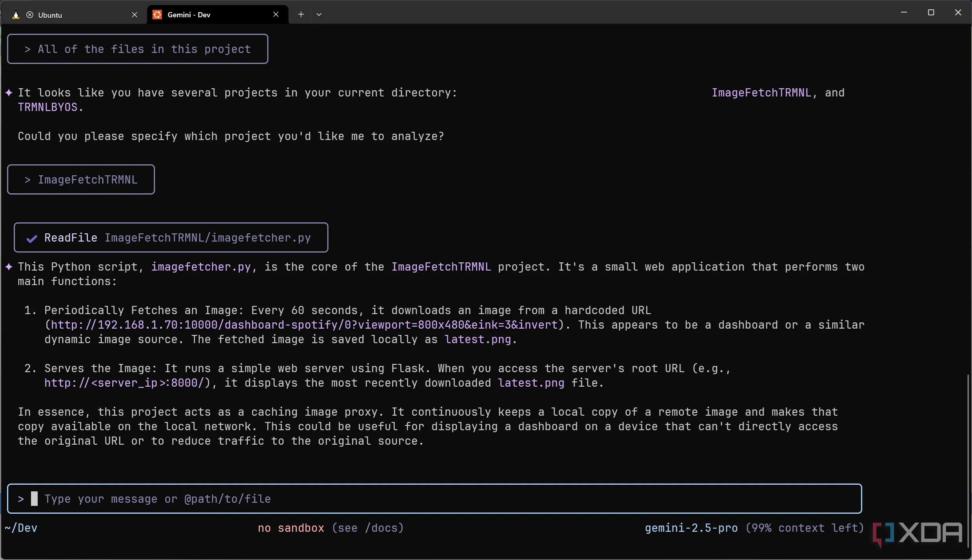Click the '(99% context left)' indicator
This screenshot has width=972, height=560.
coord(804,528)
